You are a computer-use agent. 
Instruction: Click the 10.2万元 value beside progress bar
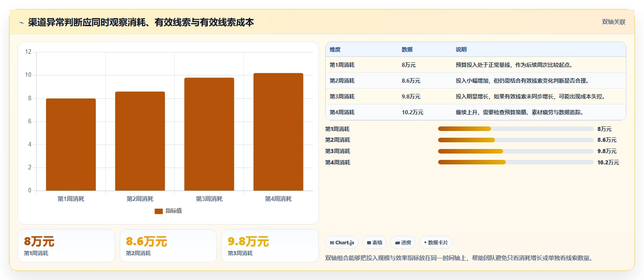[x=608, y=162]
